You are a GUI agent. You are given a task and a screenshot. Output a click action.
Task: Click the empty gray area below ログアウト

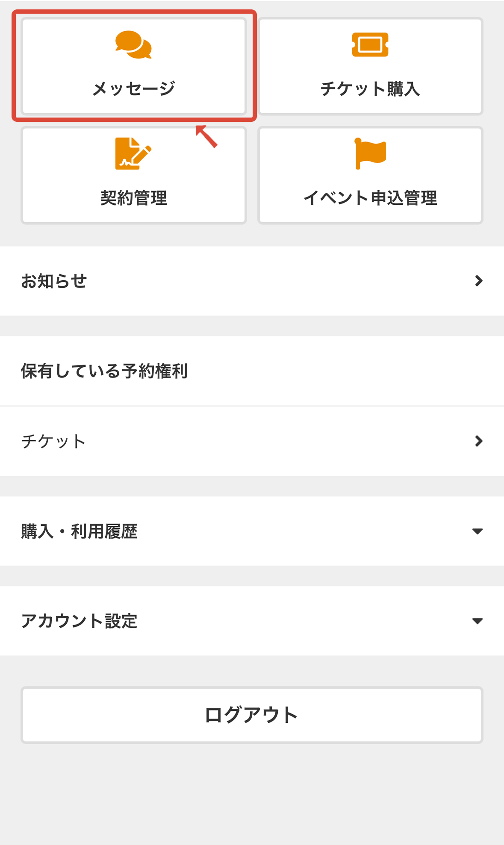(252, 795)
